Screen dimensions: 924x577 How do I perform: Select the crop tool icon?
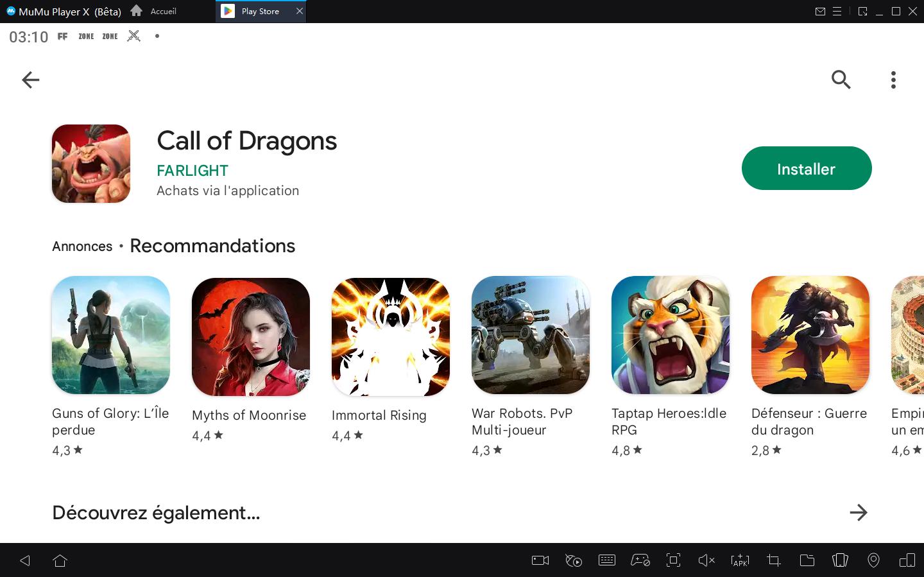[774, 560]
